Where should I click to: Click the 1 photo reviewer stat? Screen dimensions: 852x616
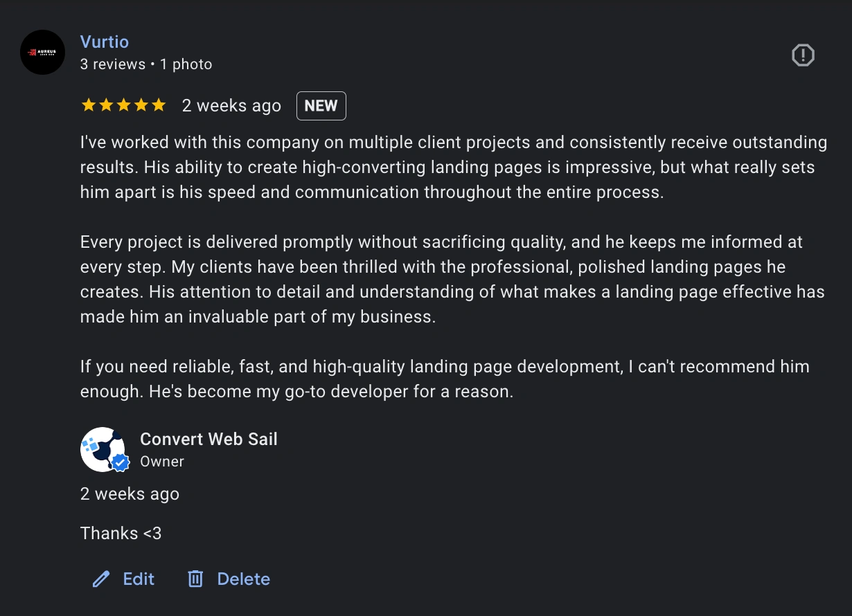point(185,64)
